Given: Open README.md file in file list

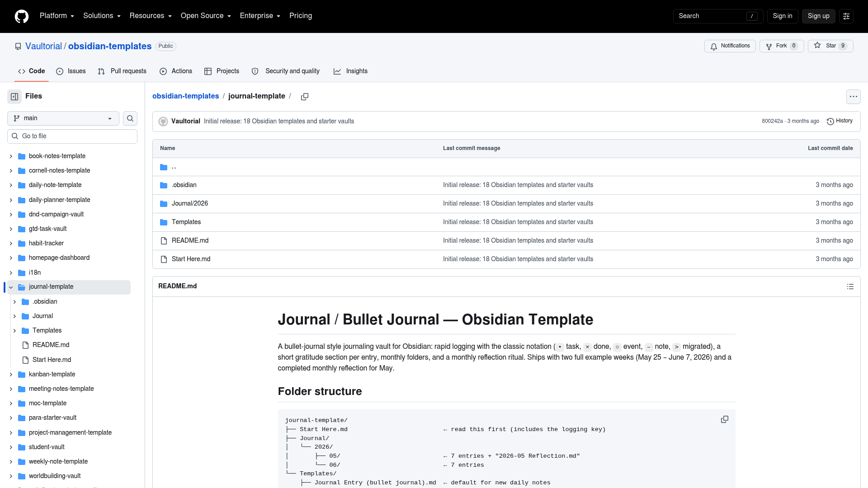Looking at the screenshot, I should (x=190, y=241).
